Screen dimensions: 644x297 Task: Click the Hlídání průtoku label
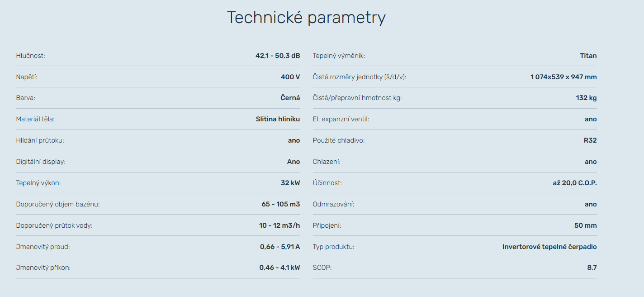pos(40,140)
